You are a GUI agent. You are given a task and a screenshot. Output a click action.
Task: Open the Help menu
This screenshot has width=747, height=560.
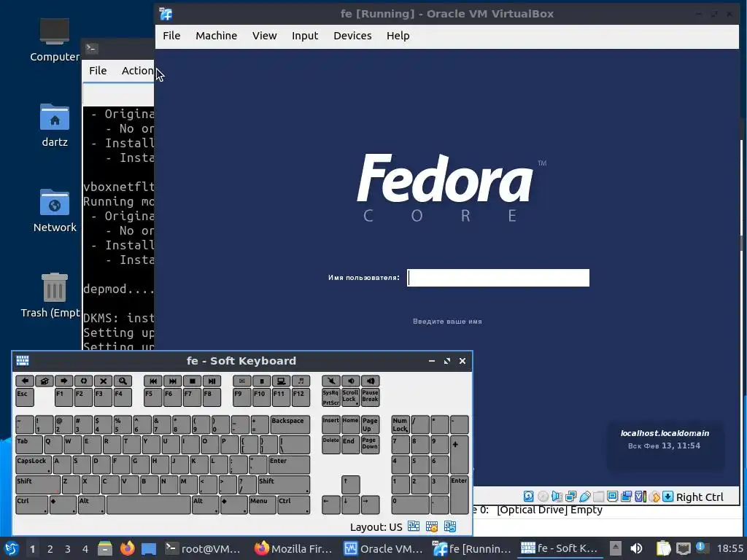pyautogui.click(x=398, y=36)
